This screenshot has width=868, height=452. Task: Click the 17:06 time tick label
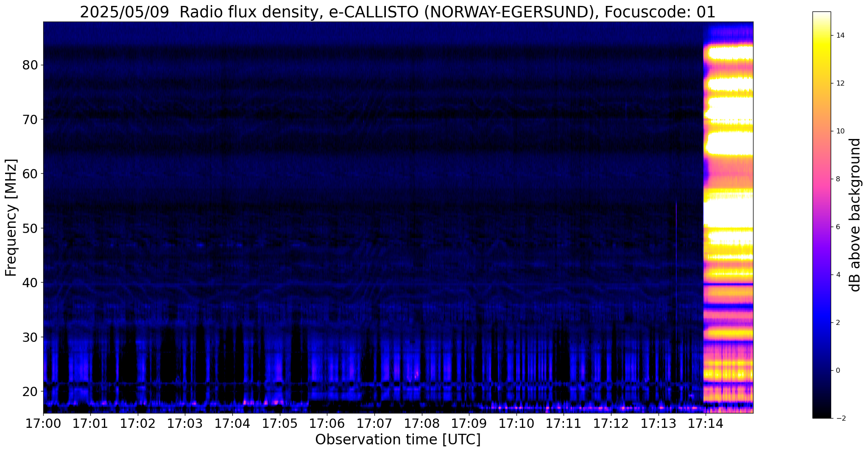click(327, 423)
